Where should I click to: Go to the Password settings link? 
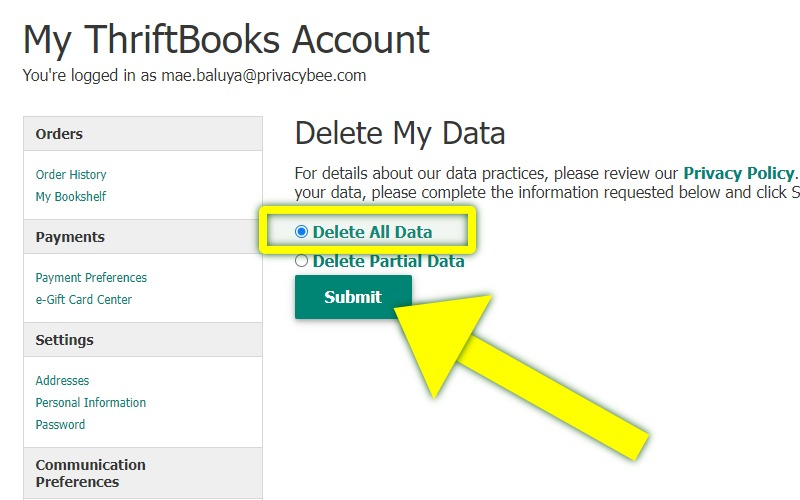[60, 425]
